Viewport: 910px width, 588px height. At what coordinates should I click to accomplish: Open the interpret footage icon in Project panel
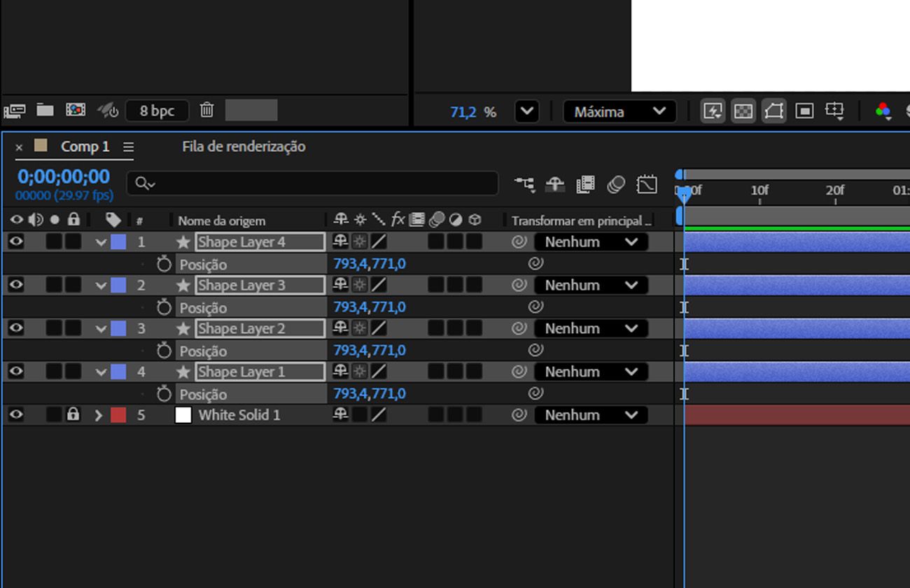[15, 110]
